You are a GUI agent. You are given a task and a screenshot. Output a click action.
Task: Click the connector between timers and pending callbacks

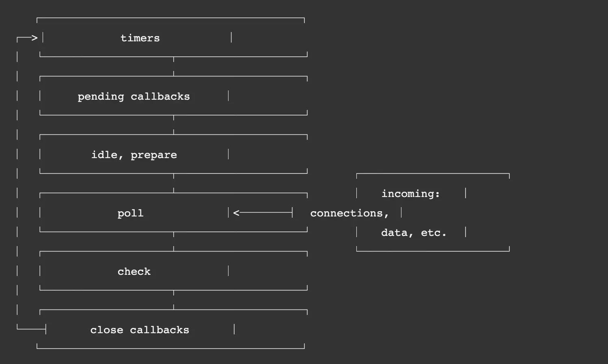click(x=174, y=66)
